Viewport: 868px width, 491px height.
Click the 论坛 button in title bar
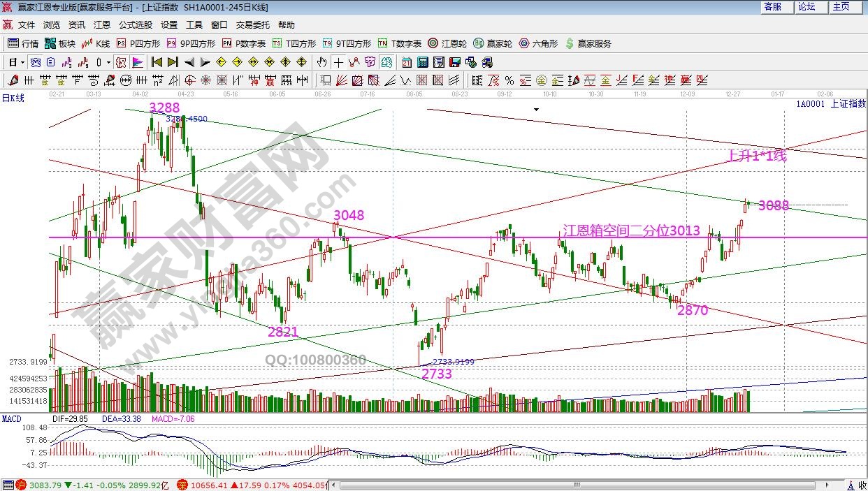806,7
